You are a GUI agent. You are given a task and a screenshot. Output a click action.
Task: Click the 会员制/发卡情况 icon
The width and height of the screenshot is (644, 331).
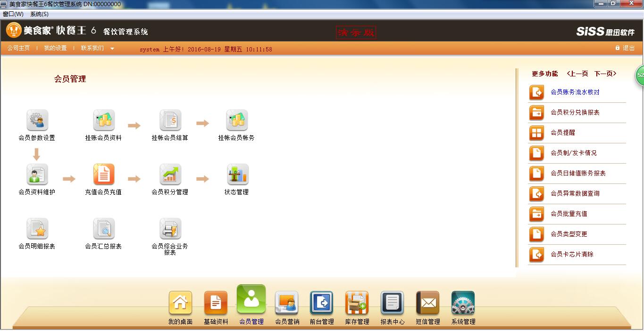(x=537, y=153)
